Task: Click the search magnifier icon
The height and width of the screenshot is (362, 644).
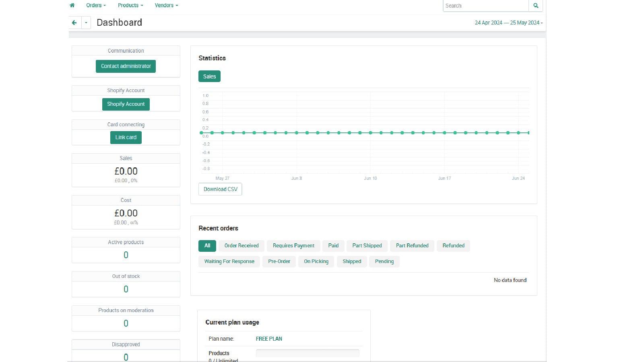Action: point(535,6)
